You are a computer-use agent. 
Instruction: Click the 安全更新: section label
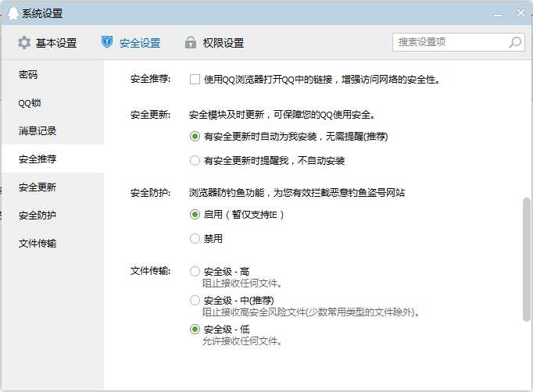pos(151,115)
